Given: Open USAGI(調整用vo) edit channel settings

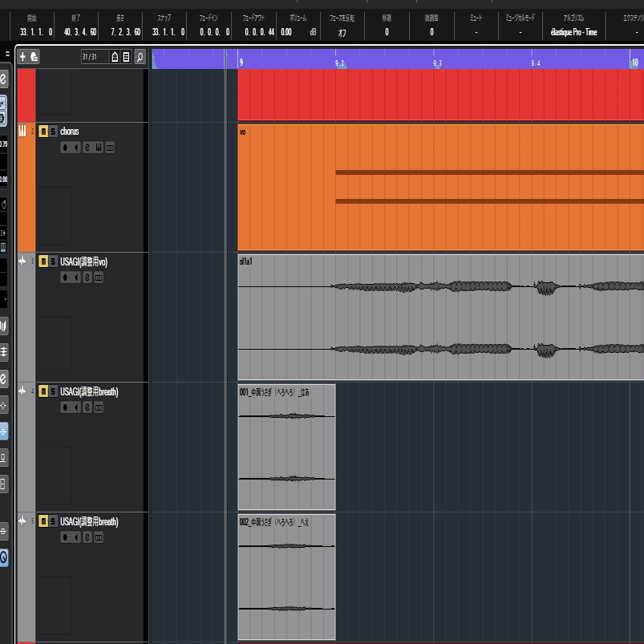Looking at the screenshot, I should 87,277.
